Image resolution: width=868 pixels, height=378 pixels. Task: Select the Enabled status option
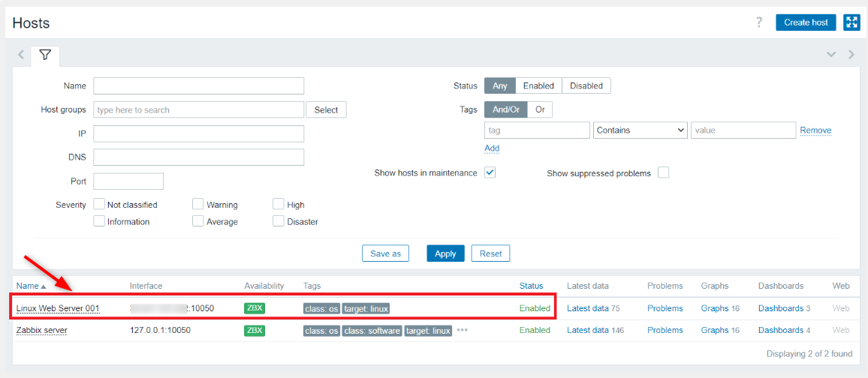pos(538,85)
